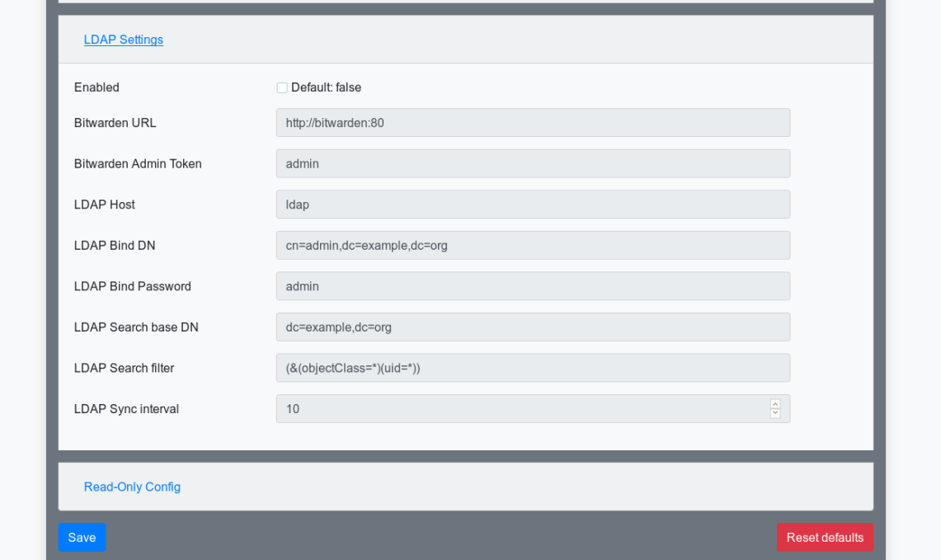Click the 'Default: false' checkbox label
The height and width of the screenshot is (560, 941).
326,87
